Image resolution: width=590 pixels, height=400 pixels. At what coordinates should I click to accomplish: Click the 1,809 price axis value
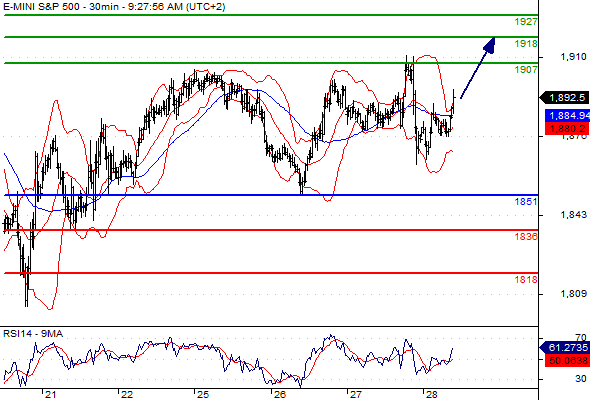tap(573, 294)
